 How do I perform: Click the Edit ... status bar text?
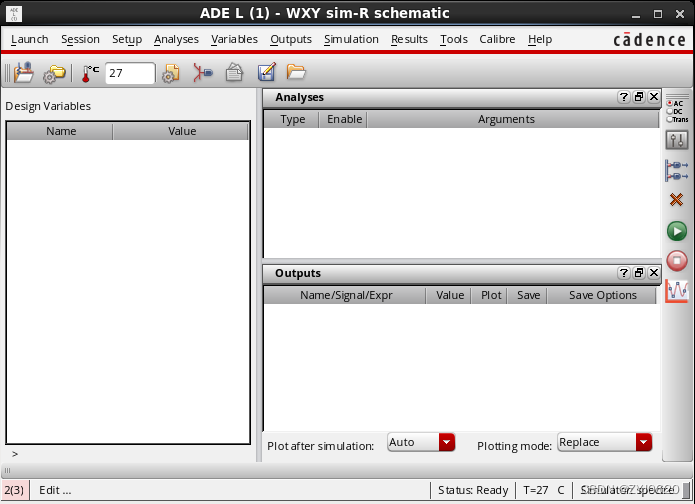pos(55,490)
